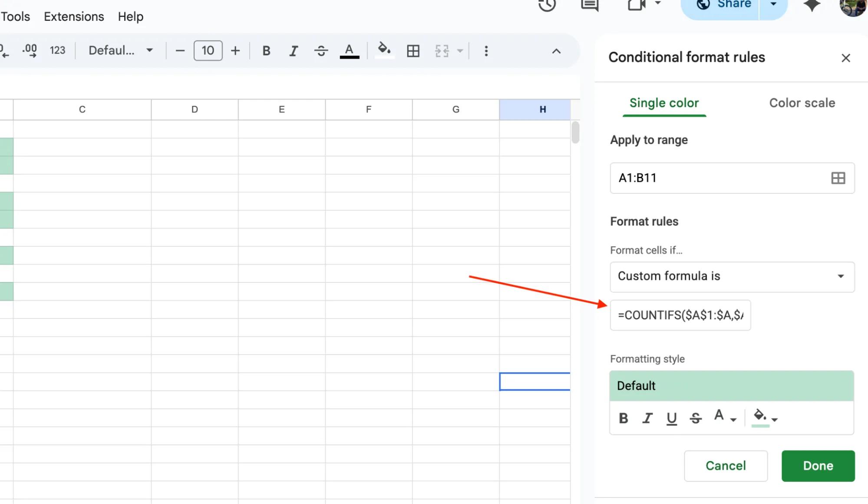The height and width of the screenshot is (504, 868).
Task: Toggle italic in the Formatting style section
Action: click(x=647, y=418)
